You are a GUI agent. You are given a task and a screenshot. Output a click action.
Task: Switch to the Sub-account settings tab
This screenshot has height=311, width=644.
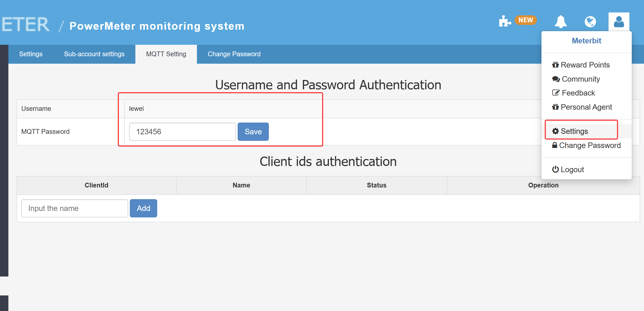pyautogui.click(x=94, y=54)
